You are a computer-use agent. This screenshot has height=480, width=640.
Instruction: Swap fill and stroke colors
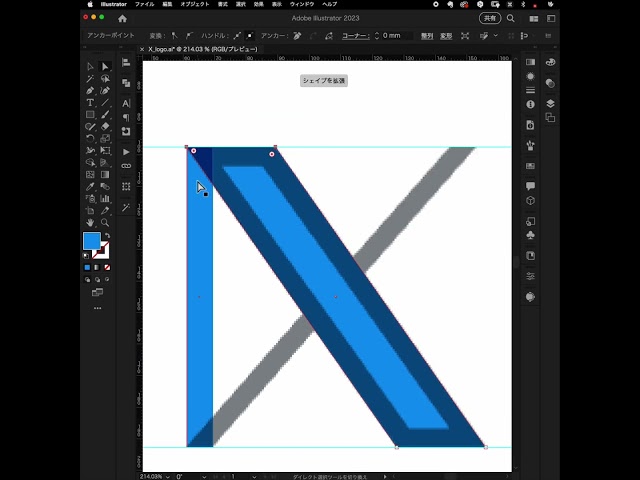click(x=107, y=236)
